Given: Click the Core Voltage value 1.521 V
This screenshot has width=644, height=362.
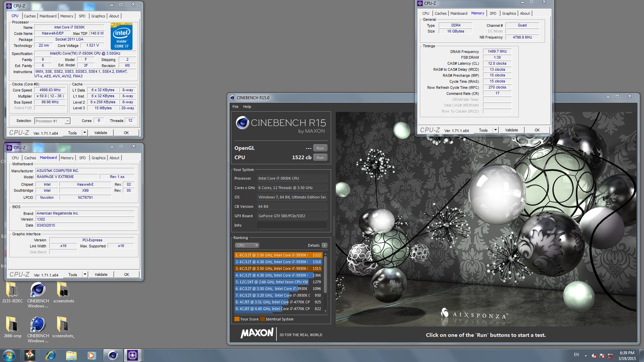Looking at the screenshot, I should (93, 46).
